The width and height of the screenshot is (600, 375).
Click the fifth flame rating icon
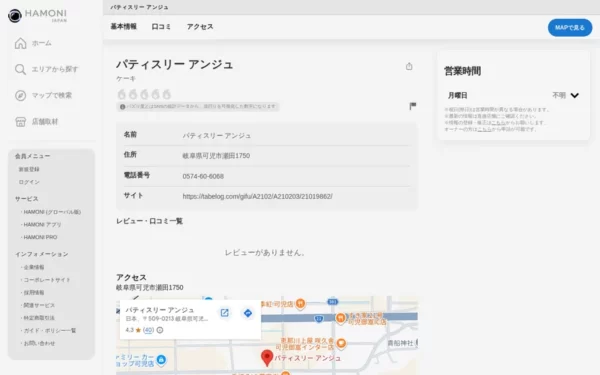[x=166, y=94]
